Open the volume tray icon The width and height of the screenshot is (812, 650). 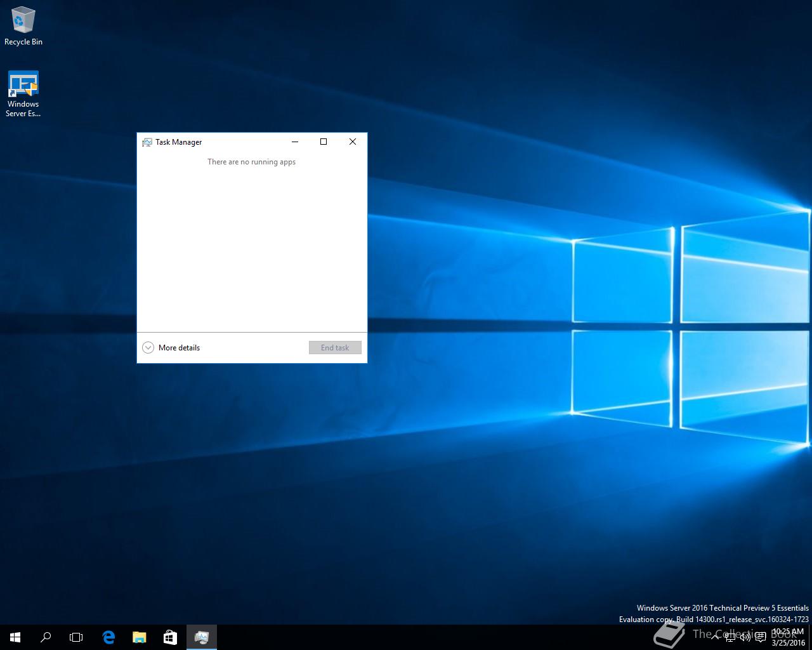pos(745,637)
